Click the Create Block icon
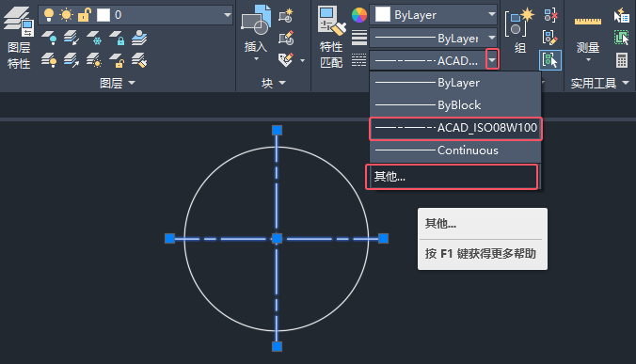 [286, 15]
